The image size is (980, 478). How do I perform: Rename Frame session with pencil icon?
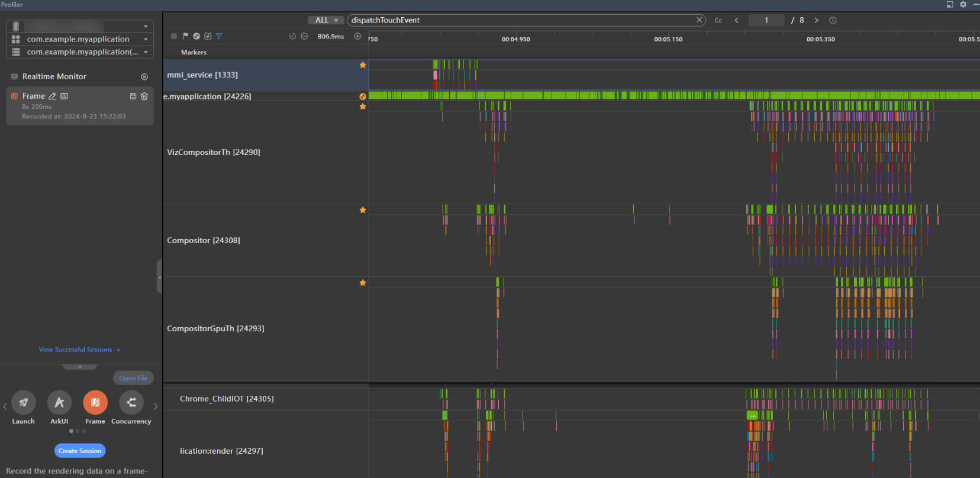pyautogui.click(x=52, y=96)
